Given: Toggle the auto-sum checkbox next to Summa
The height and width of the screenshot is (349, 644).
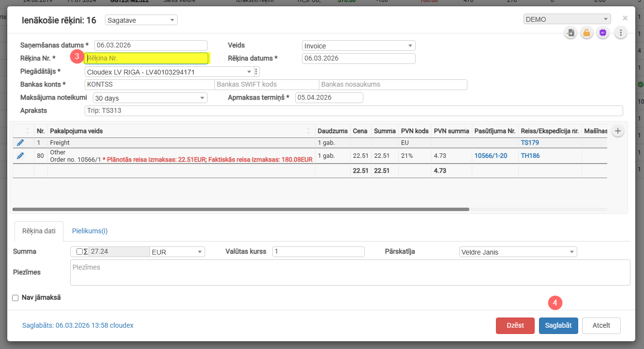Looking at the screenshot, I should coord(79,252).
